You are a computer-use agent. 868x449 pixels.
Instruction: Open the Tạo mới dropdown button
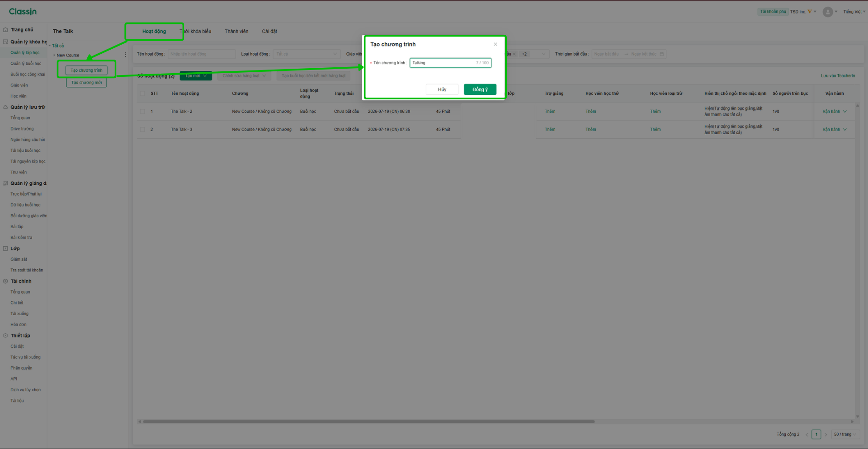(196, 76)
